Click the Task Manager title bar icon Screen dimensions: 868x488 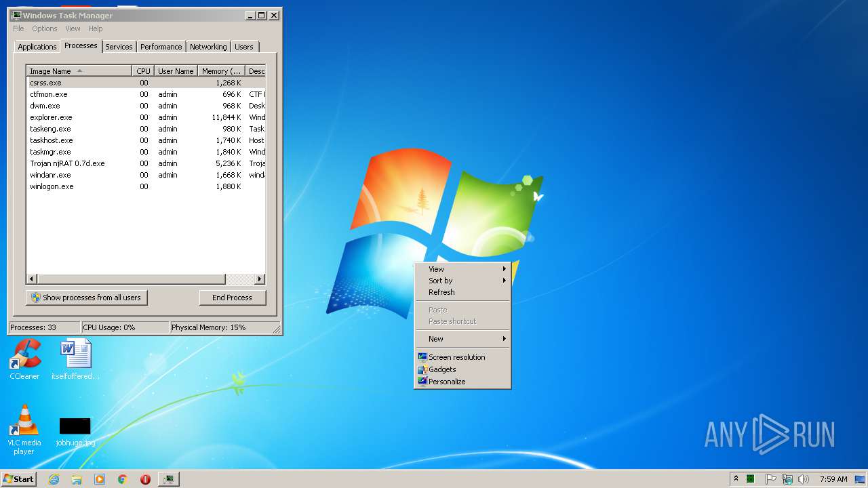point(16,15)
